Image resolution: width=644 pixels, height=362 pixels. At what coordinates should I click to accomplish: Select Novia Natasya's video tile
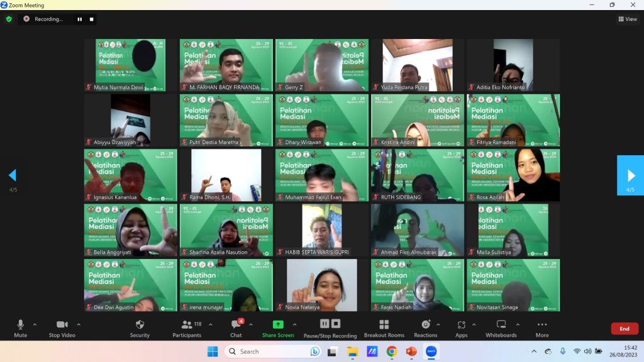click(321, 285)
